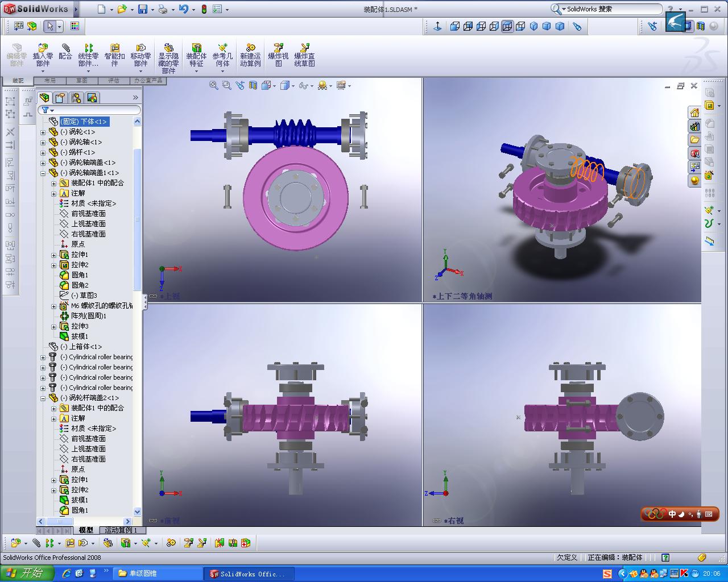Click the 爆炸直线草图 explode line sketch tool
Screen dimensions: 728x582
pyautogui.click(x=304, y=55)
